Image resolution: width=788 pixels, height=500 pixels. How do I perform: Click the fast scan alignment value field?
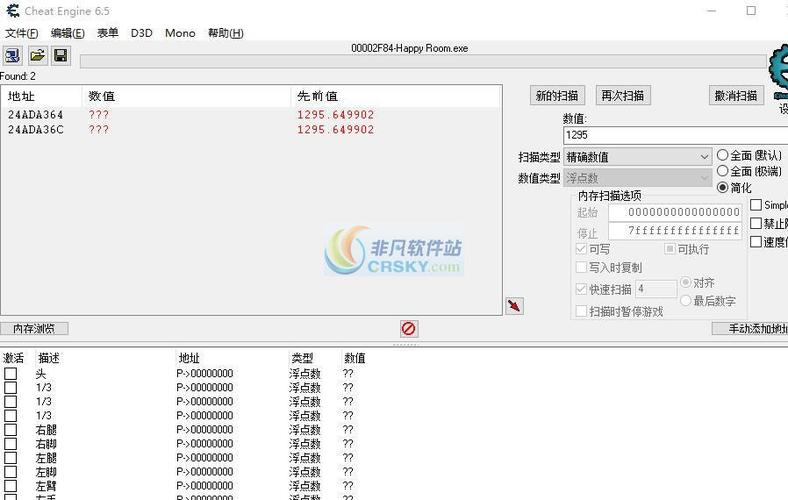(656, 288)
